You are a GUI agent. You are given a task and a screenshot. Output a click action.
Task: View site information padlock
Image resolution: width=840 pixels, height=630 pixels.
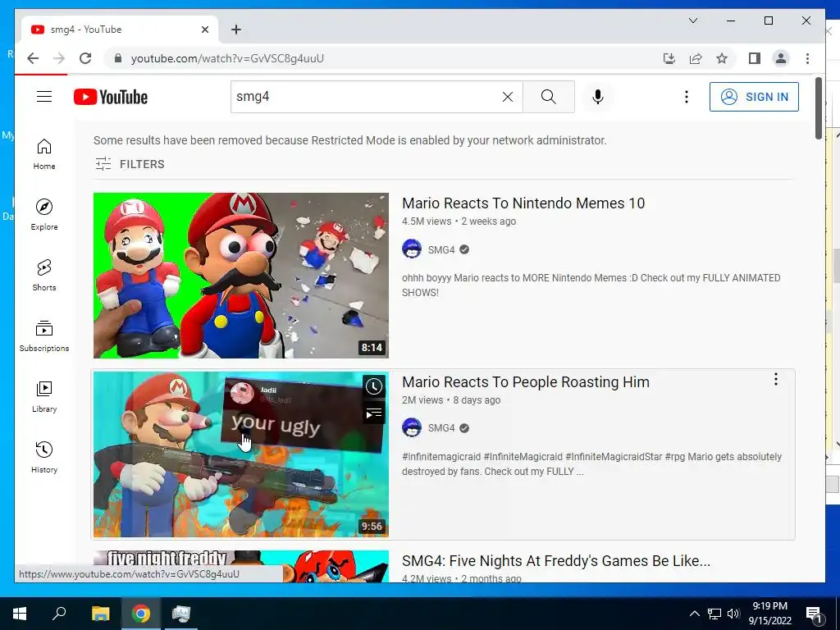click(x=118, y=58)
